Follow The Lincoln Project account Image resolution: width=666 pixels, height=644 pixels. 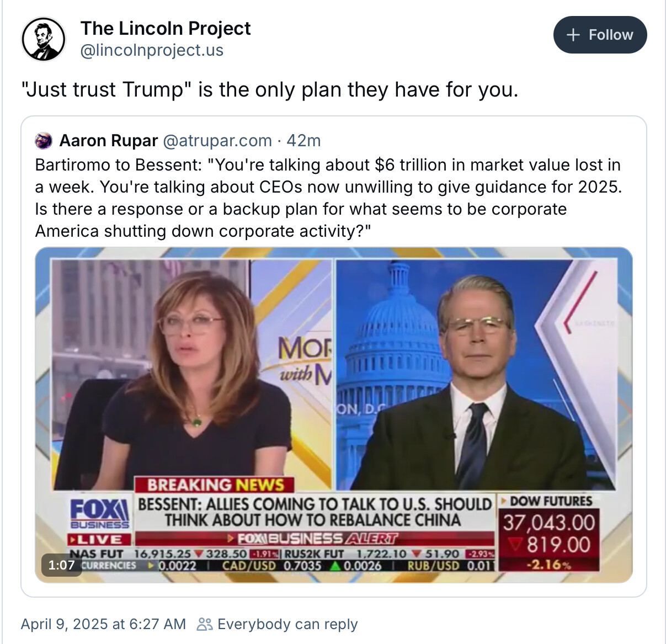[600, 35]
